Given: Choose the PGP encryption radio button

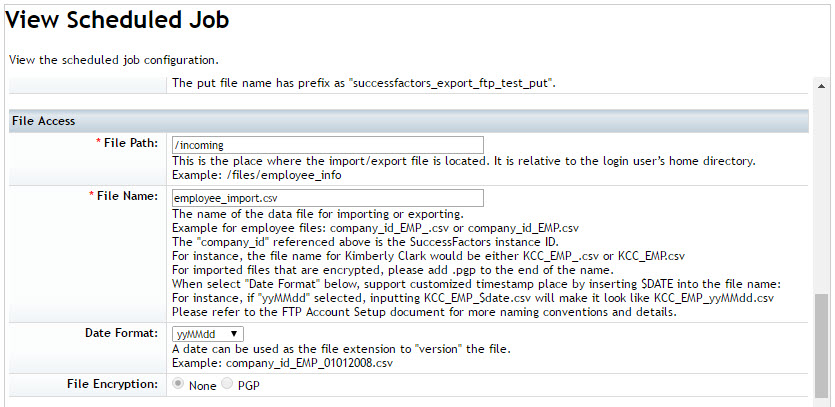Looking at the screenshot, I should pyautogui.click(x=227, y=384).
